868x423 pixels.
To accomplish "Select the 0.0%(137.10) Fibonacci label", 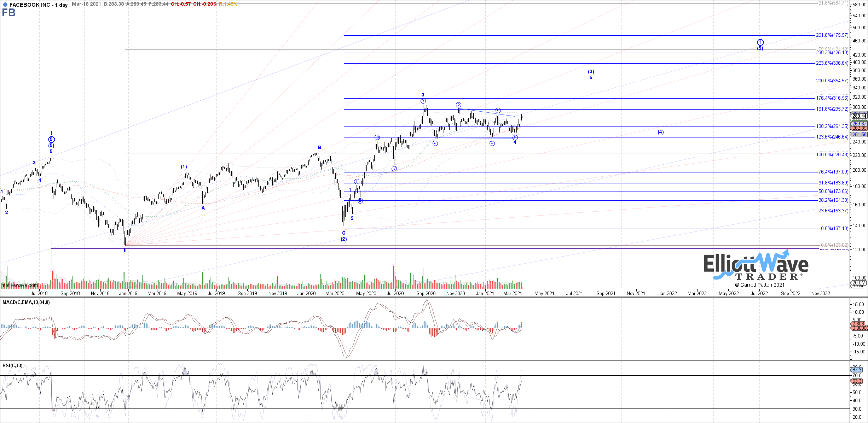I will click(x=834, y=229).
